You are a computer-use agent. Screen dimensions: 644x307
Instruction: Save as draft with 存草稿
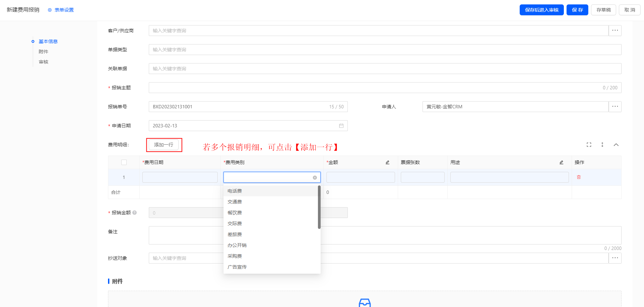(604, 10)
